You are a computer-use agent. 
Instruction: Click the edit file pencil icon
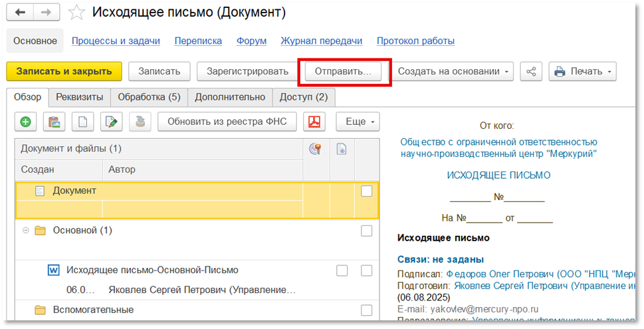[111, 122]
